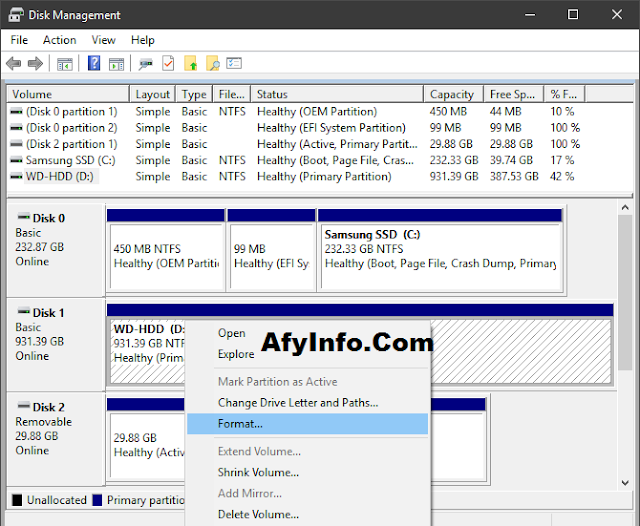The width and height of the screenshot is (640, 526).
Task: Open the blue Help question-mark icon
Action: pyautogui.click(x=94, y=63)
